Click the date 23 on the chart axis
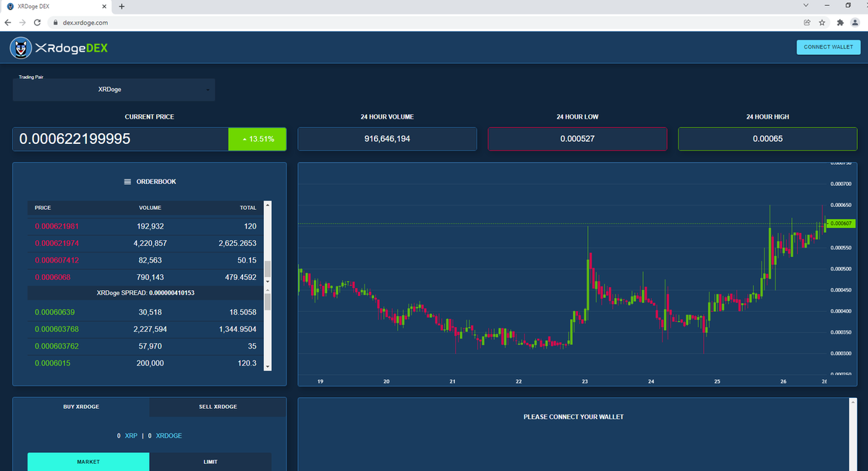868x471 pixels. click(584, 381)
